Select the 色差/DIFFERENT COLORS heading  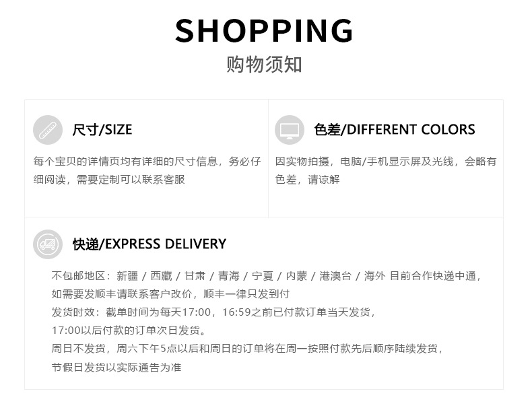[x=395, y=130]
